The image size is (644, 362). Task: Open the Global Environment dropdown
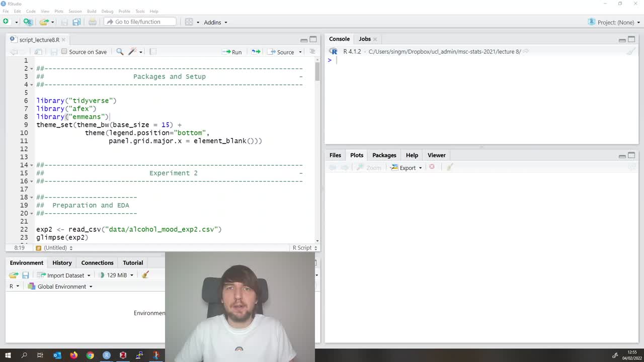pyautogui.click(x=61, y=287)
